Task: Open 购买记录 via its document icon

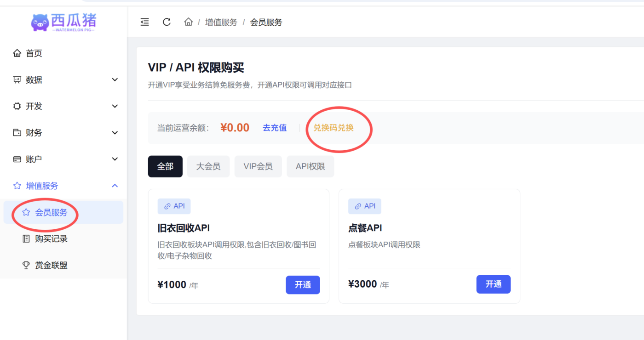Action: (27, 238)
